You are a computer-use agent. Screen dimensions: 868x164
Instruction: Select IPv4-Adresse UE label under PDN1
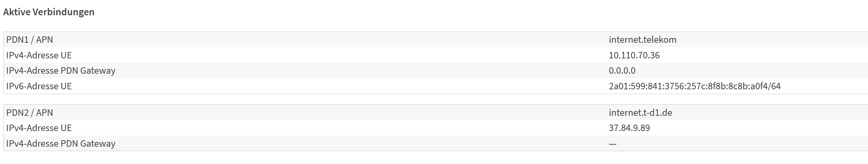tap(39, 55)
